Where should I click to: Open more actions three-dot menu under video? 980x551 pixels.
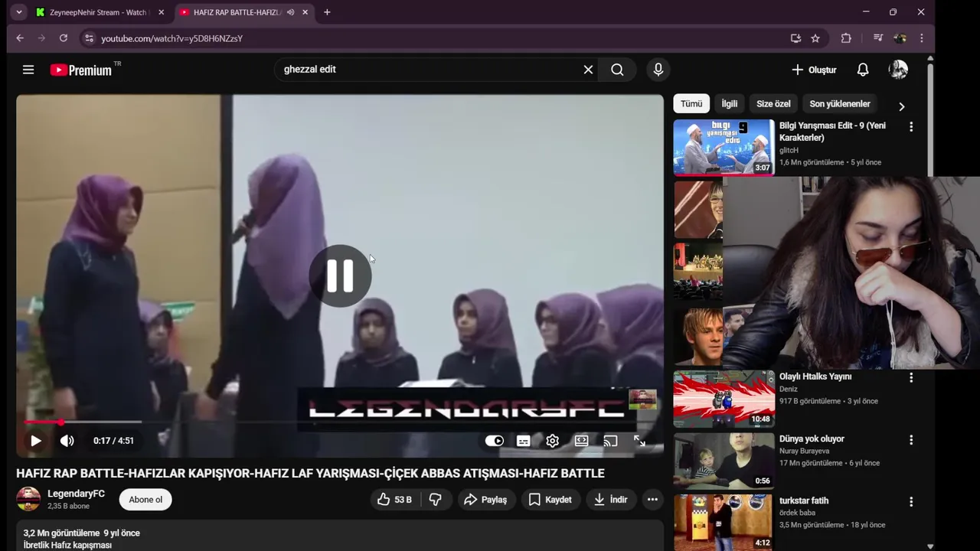point(652,500)
